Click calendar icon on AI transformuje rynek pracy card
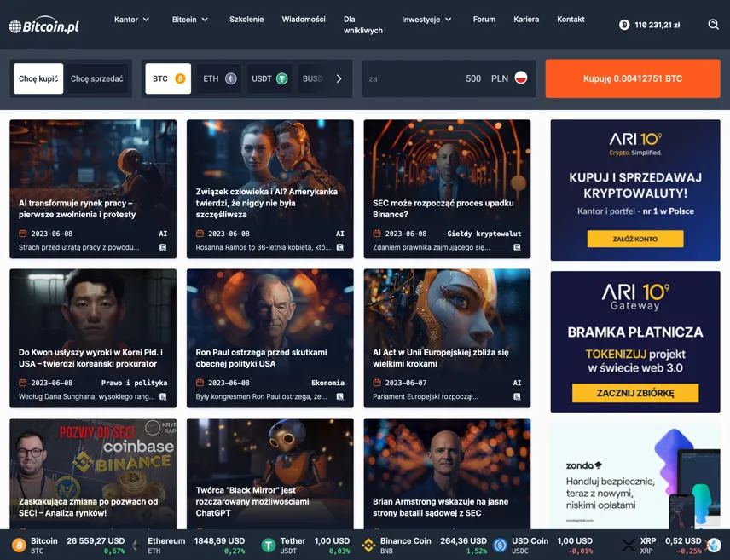This screenshot has width=730, height=560. (22, 234)
